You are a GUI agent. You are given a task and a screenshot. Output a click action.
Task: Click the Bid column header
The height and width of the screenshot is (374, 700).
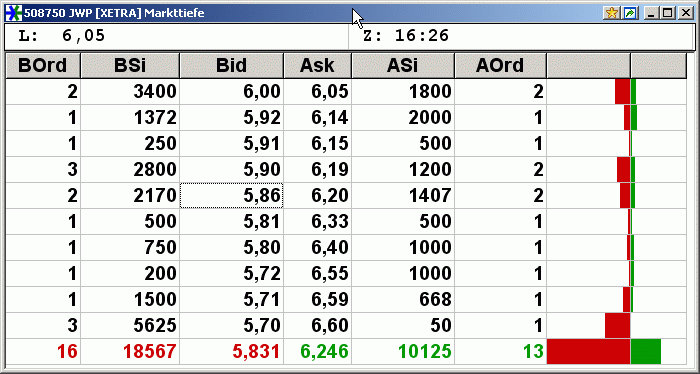click(231, 66)
